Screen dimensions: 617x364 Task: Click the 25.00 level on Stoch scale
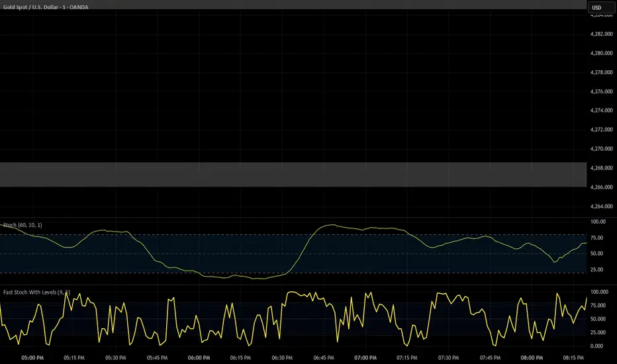[599, 270]
